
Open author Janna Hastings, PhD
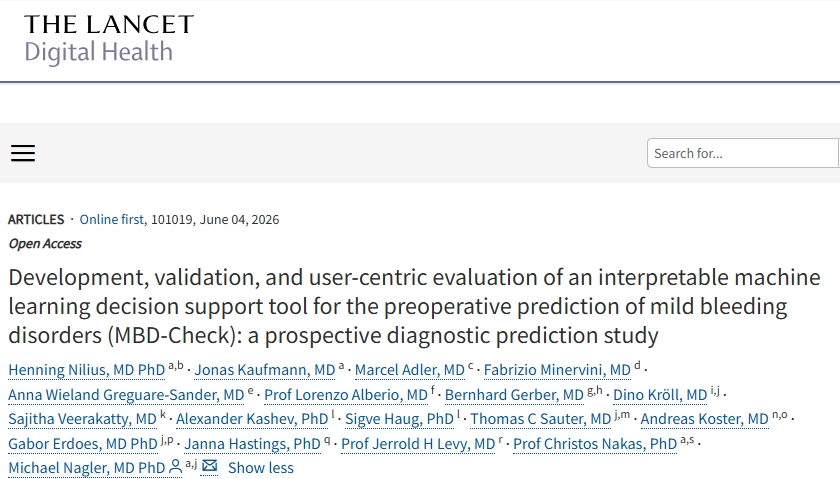tap(252, 444)
